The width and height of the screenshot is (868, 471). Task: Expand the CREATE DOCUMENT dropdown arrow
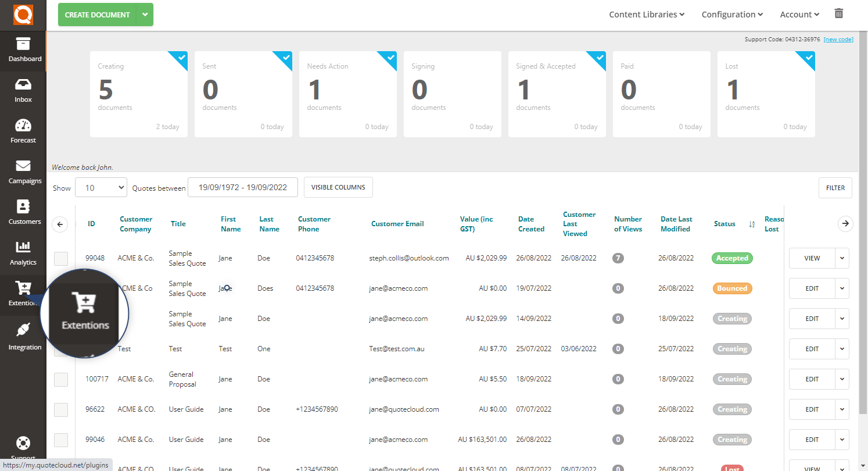145,15
